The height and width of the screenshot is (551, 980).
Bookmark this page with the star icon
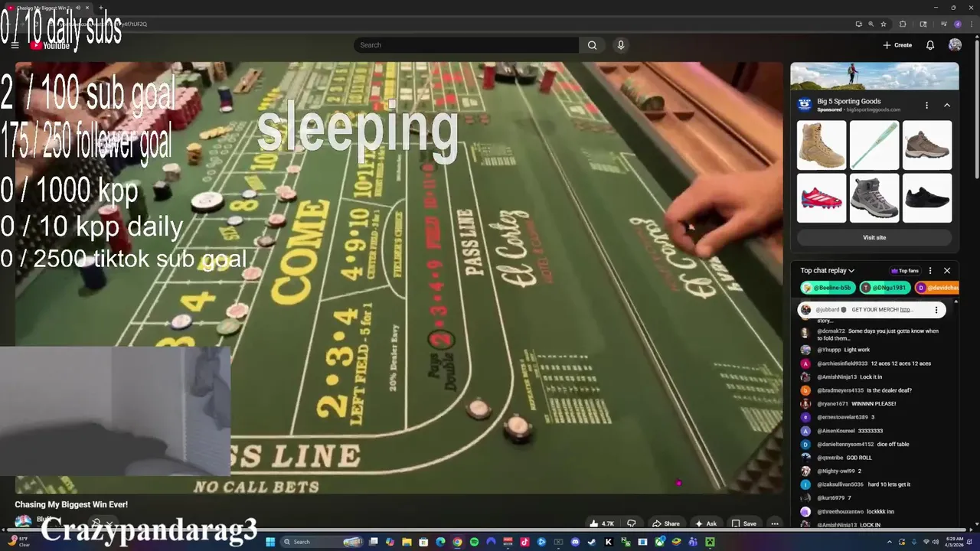(x=884, y=24)
